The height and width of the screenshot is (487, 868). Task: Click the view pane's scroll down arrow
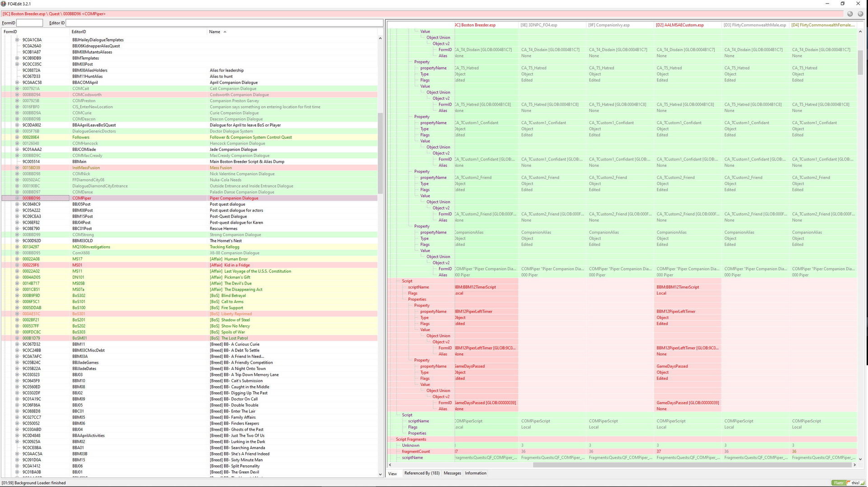[860, 459]
